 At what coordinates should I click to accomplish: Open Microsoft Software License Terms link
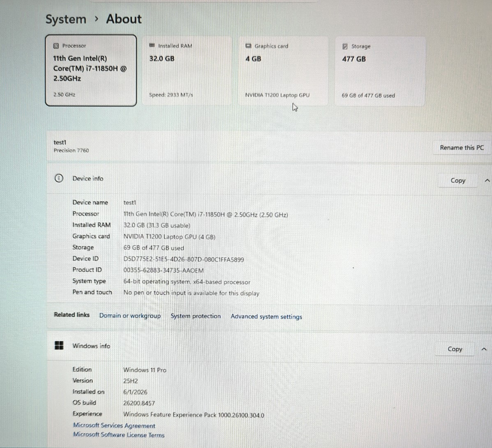click(x=119, y=434)
